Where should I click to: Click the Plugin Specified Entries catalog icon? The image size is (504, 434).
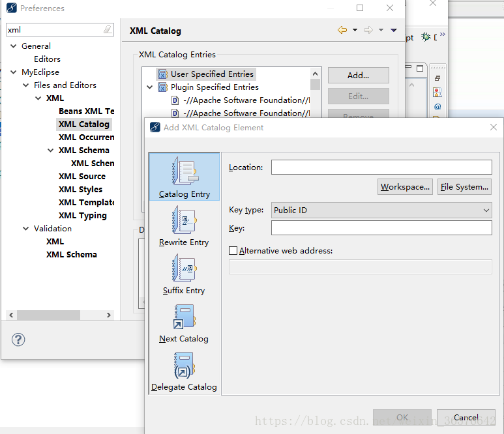162,87
